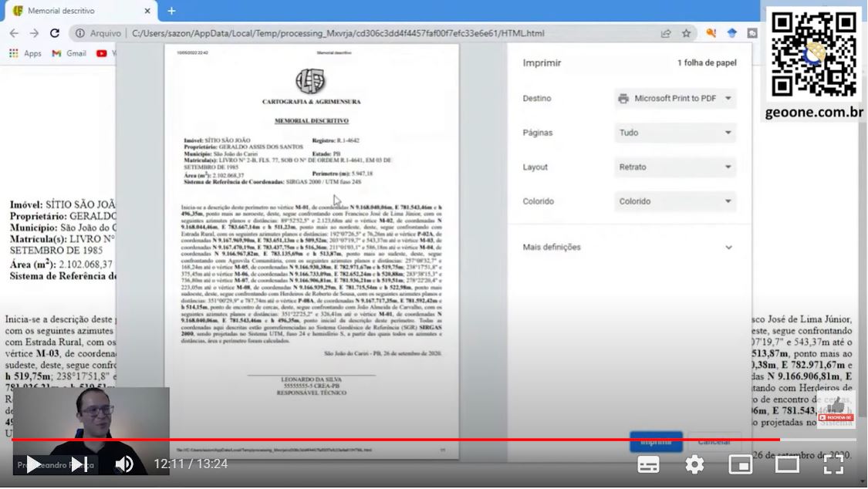The image size is (868, 489).
Task: Click the orange extension icon in toolbar
Action: click(711, 33)
